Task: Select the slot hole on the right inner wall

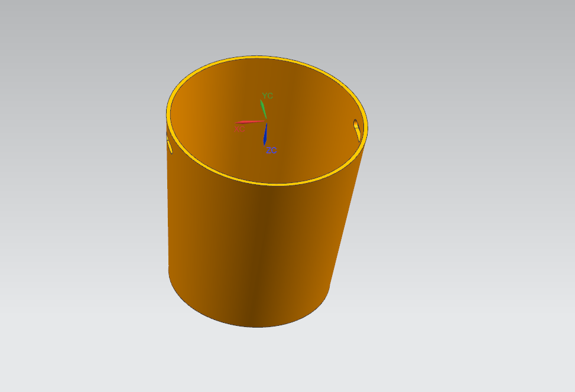Action: pyautogui.click(x=357, y=130)
